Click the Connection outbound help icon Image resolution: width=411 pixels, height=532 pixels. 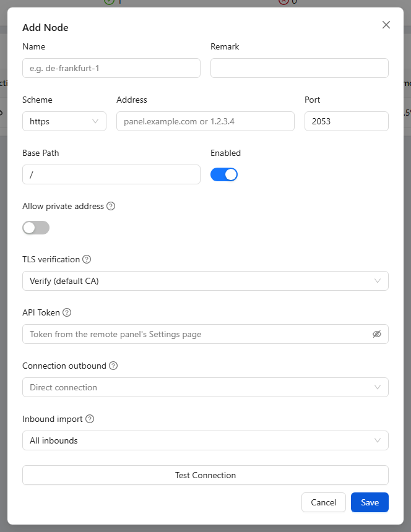tap(113, 366)
